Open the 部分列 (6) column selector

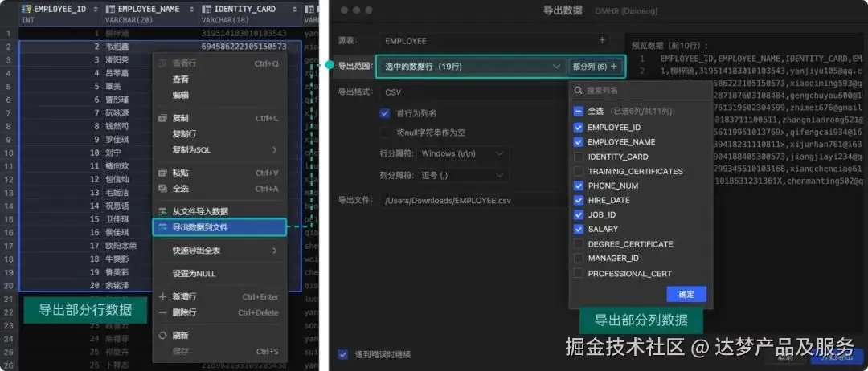(x=595, y=67)
